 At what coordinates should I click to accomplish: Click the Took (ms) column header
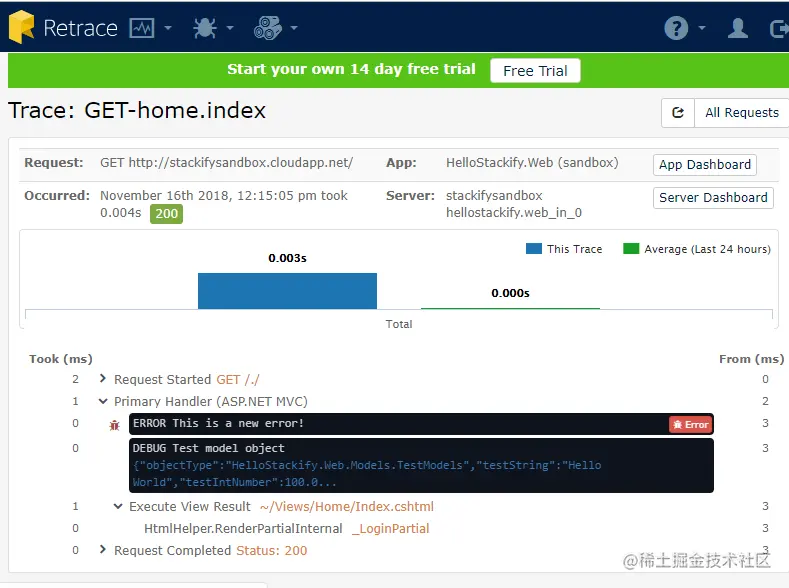coord(61,359)
